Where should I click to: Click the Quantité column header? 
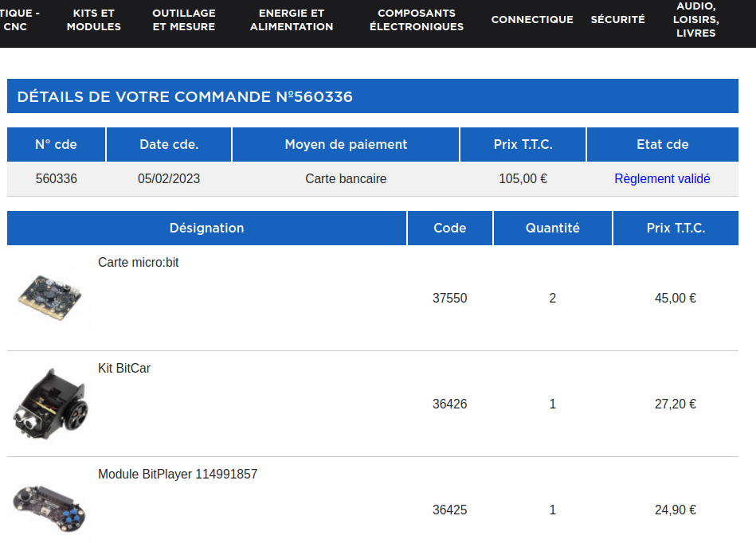pyautogui.click(x=553, y=228)
